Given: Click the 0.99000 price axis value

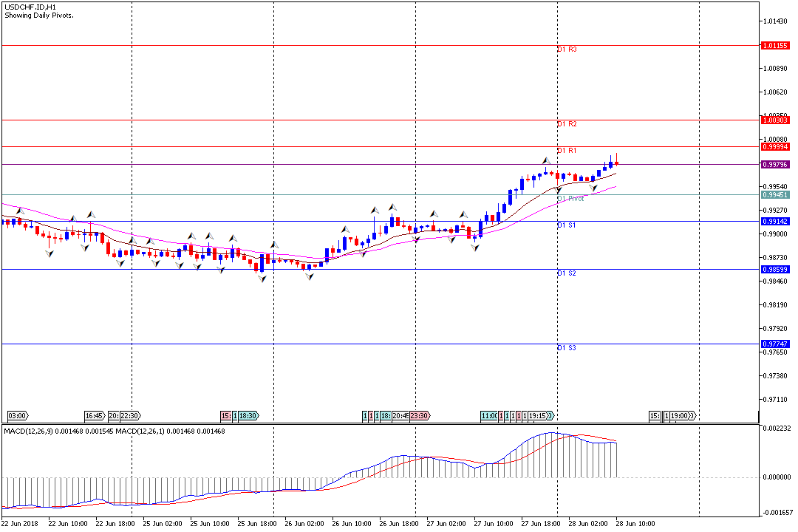Looking at the screenshot, I should 775,234.
